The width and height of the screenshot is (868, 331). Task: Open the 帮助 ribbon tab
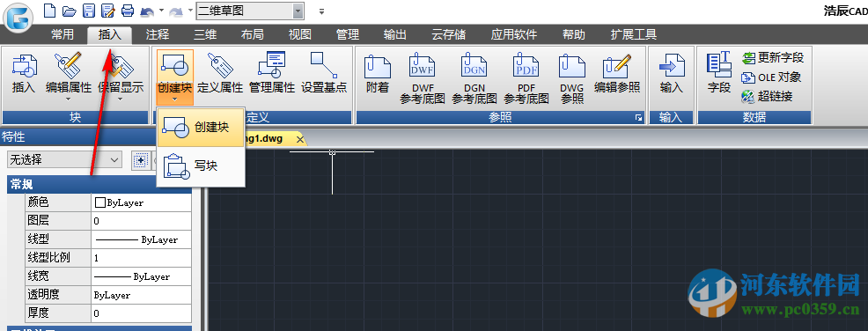pyautogui.click(x=573, y=35)
